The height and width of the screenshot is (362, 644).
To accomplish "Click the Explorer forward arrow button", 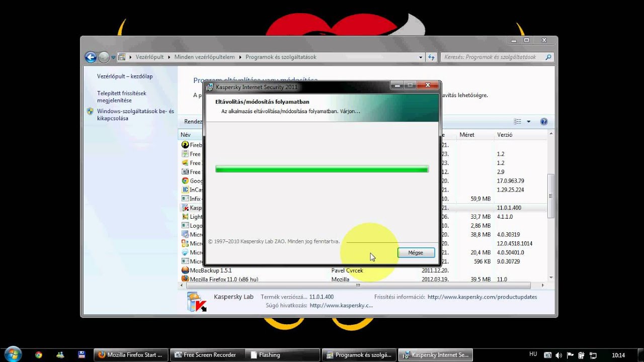I will 104,57.
